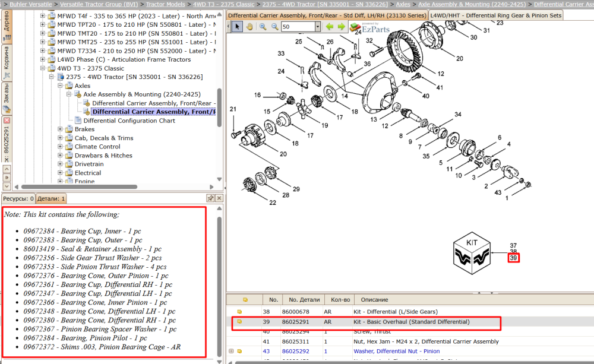This screenshot has width=594, height=364.
Task: Open part number 86025292 link
Action: pyautogui.click(x=295, y=351)
